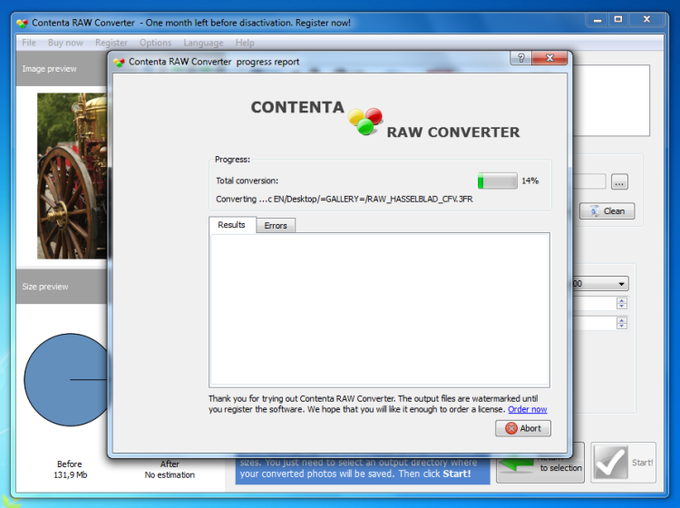
Task: Click the Clean button in main window
Action: tap(607, 211)
